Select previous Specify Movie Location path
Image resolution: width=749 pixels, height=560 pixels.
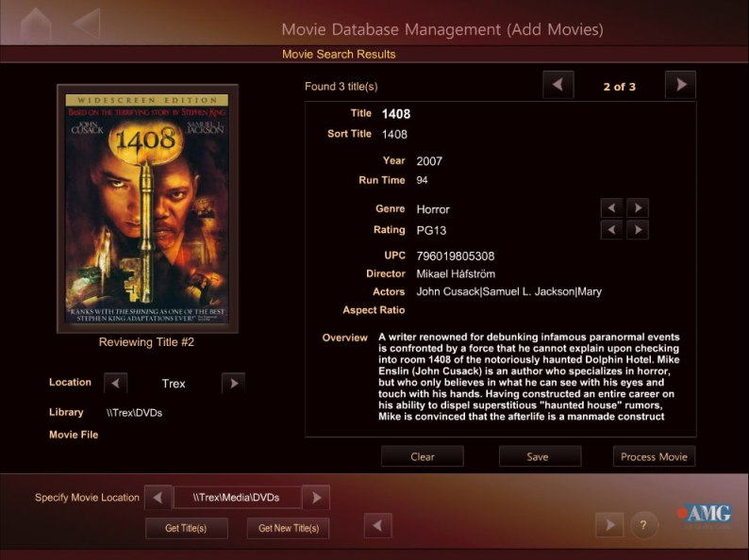158,498
